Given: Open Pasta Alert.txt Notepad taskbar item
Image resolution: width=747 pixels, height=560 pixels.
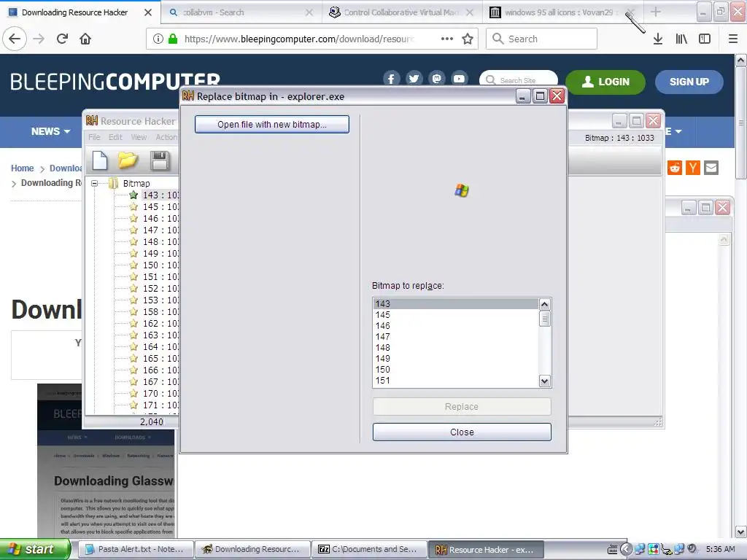Looking at the screenshot, I should (135, 549).
